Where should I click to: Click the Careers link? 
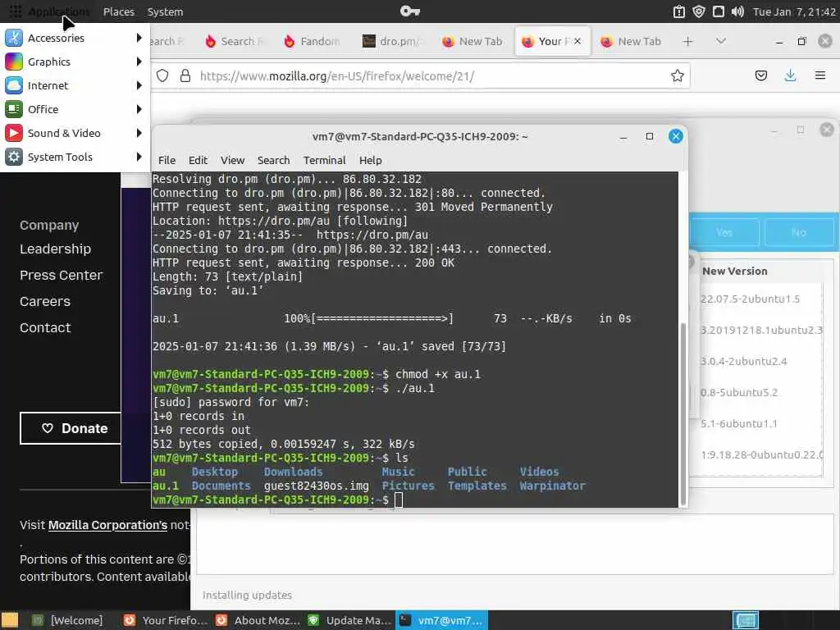click(x=45, y=302)
